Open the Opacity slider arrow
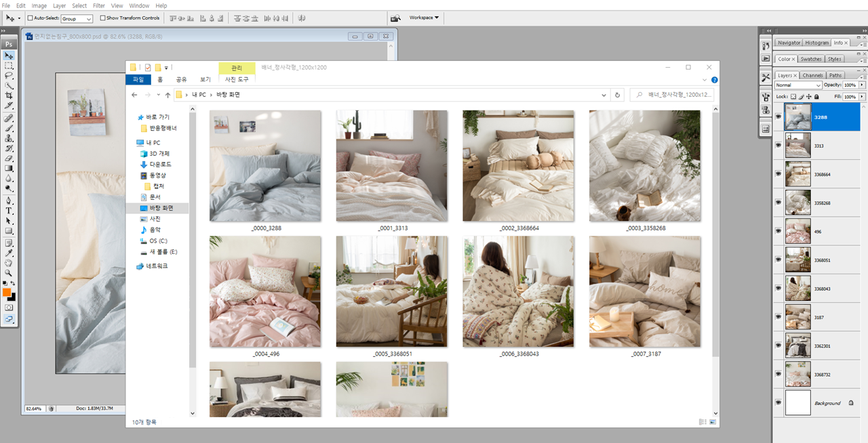868x443 pixels. tap(862, 85)
